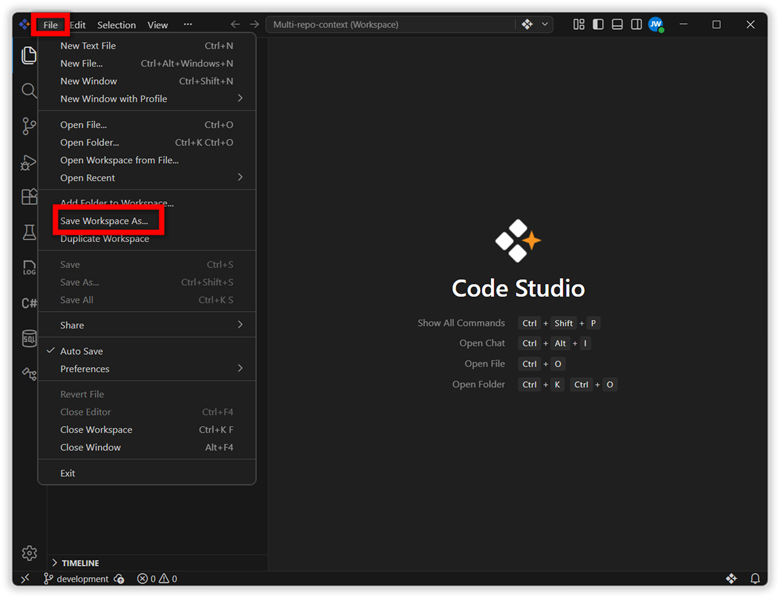Click Open File on welcome screen

coord(485,364)
